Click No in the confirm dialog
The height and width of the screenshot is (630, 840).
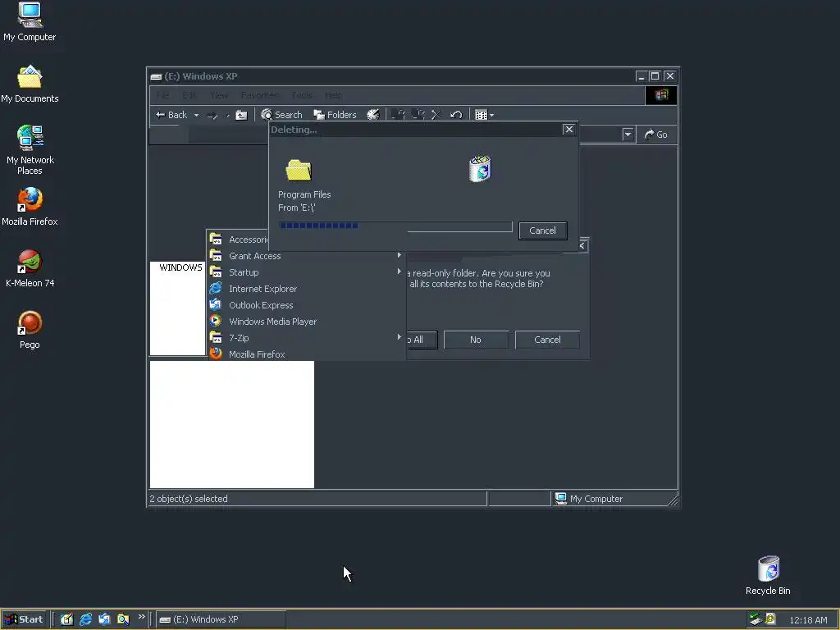(476, 340)
